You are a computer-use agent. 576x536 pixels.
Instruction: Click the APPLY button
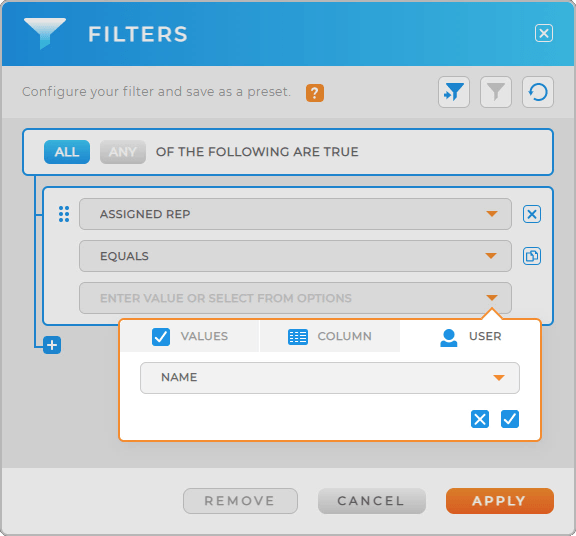(500, 501)
